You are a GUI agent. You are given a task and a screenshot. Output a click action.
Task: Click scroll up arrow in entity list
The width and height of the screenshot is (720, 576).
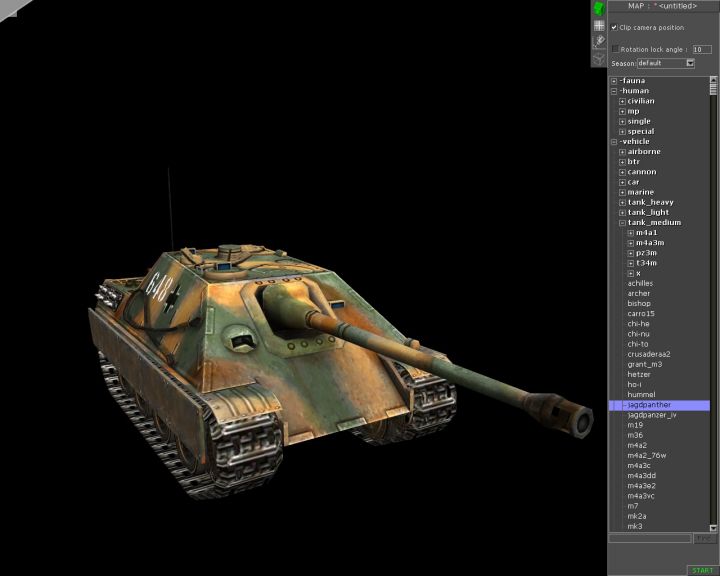pos(714,80)
